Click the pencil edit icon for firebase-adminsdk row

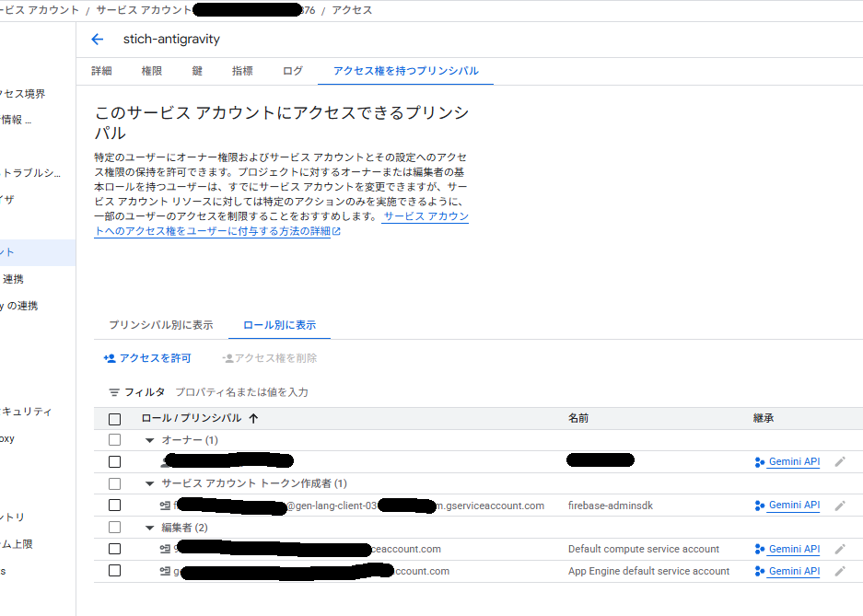(x=839, y=506)
